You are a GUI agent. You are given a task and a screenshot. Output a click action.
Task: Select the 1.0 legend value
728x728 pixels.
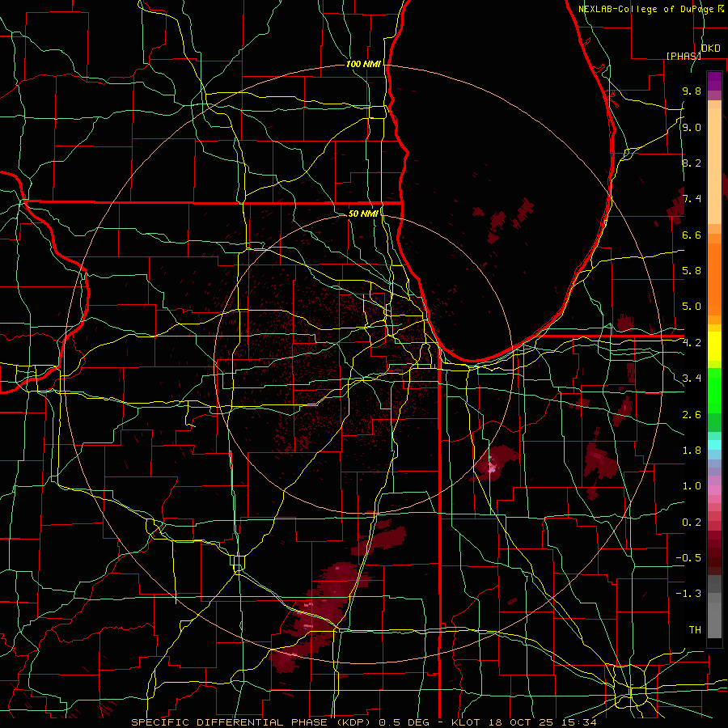point(692,486)
